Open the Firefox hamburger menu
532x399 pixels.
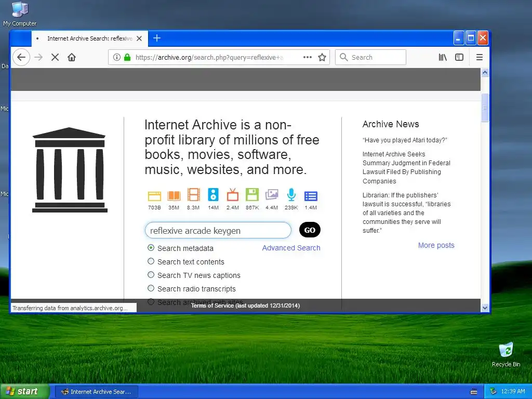click(480, 57)
